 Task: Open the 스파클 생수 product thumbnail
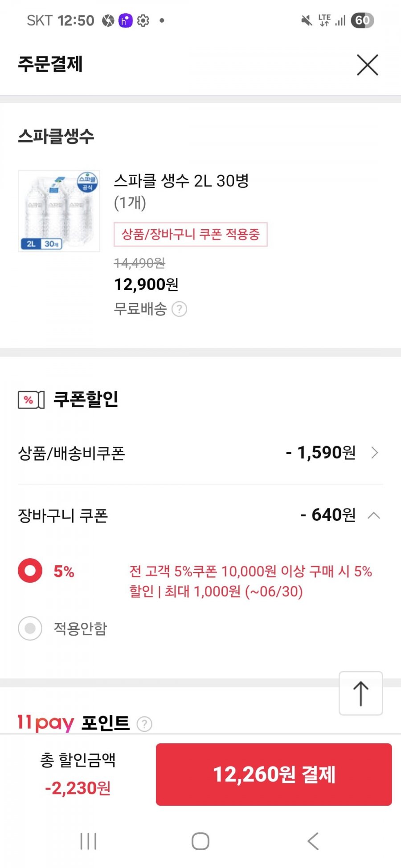pyautogui.click(x=59, y=211)
